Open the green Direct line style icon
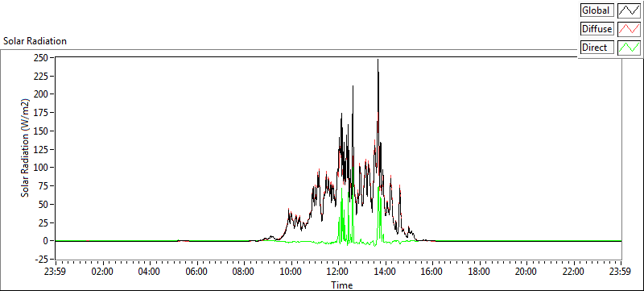Screen dimensions: 644x291 [x=630, y=48]
